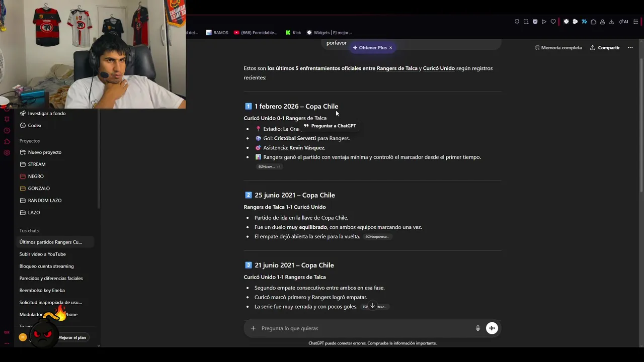The width and height of the screenshot is (644, 362).
Task: Click the scroll-to-bottom arrow button
Action: pos(372,306)
